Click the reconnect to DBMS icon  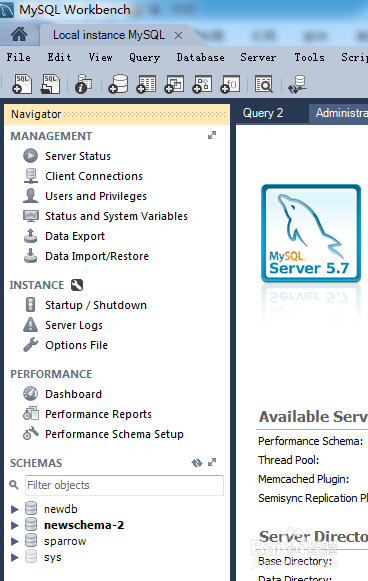tap(298, 84)
